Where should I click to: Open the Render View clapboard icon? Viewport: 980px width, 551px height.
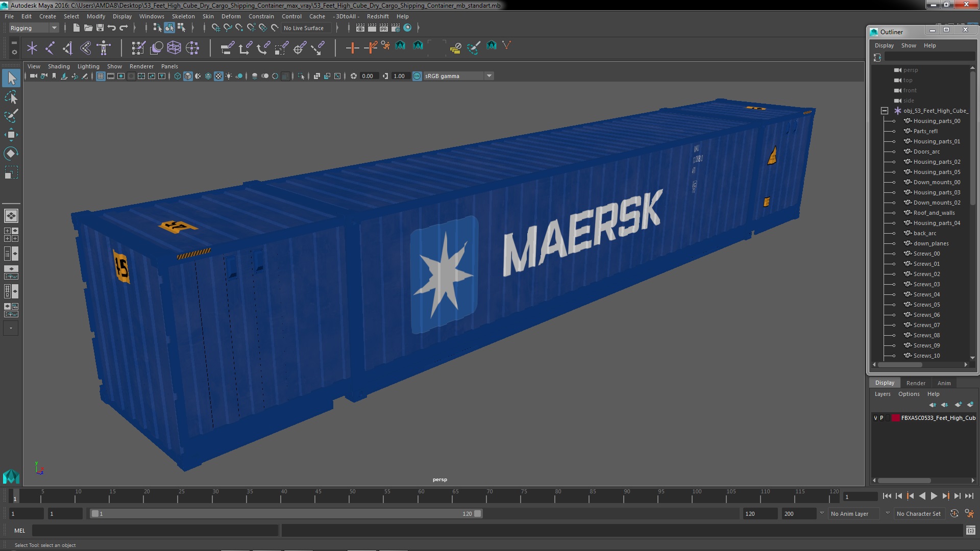360,28
